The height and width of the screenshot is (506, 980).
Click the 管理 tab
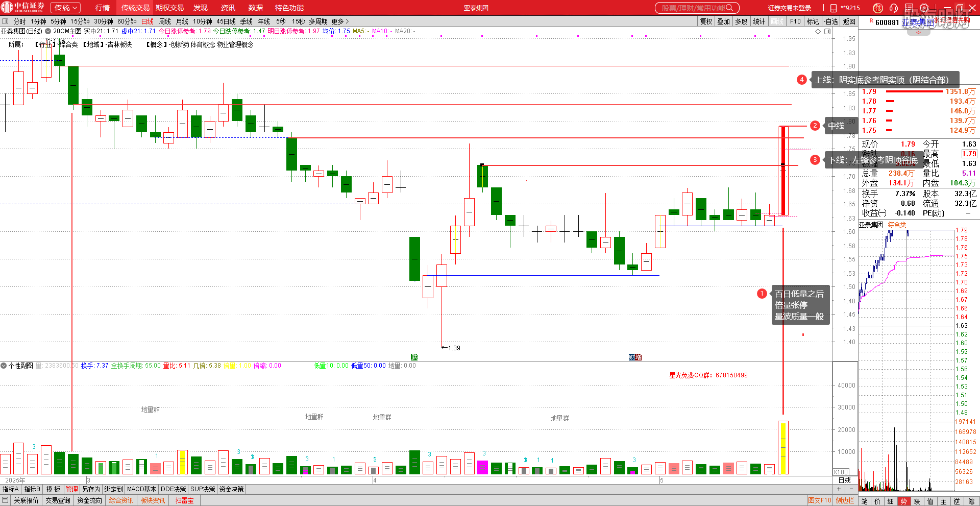coord(71,489)
